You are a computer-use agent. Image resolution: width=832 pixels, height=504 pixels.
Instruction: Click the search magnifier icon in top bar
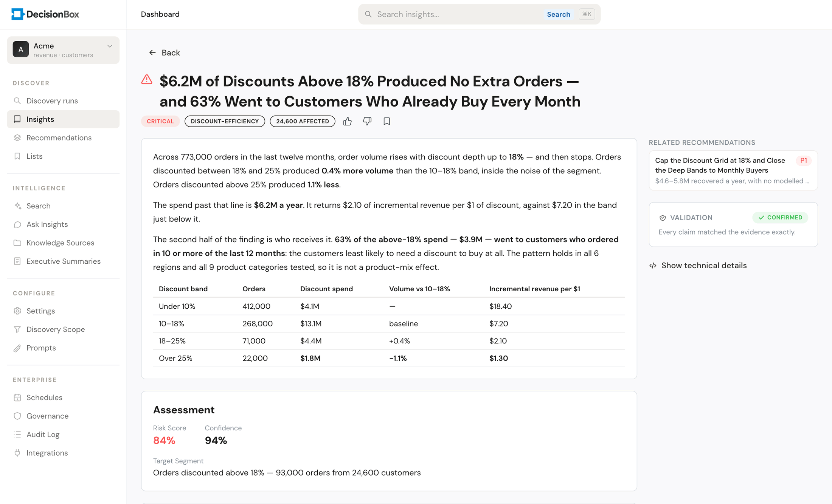(x=368, y=14)
